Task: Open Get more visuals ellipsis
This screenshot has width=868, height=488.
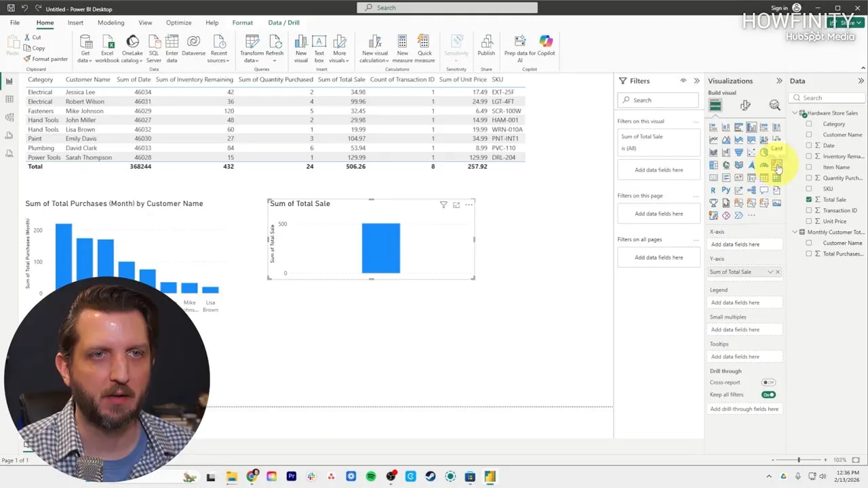Action: click(751, 215)
